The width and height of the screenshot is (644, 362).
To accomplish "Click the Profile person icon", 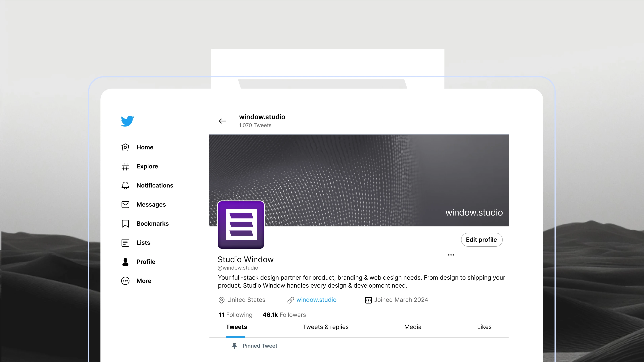I will (125, 262).
